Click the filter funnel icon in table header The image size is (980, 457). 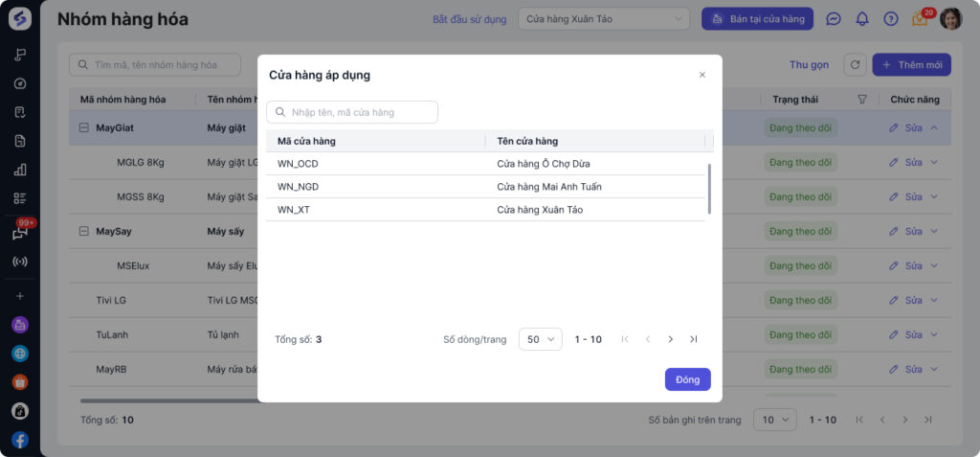tap(862, 99)
